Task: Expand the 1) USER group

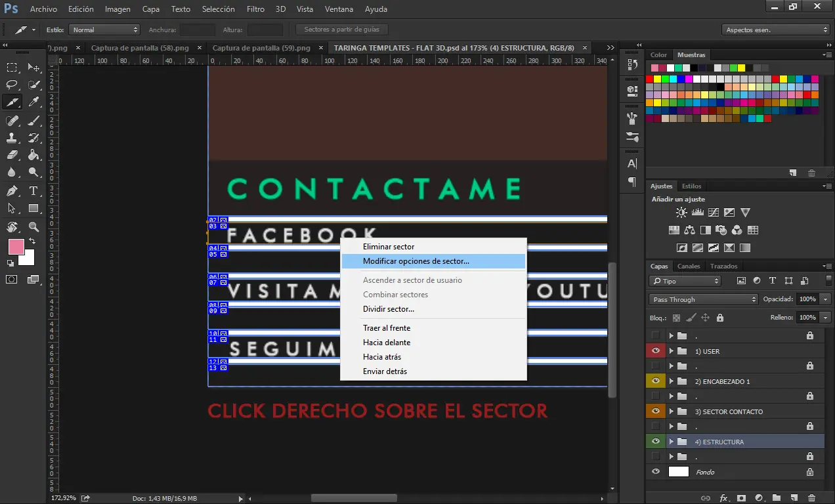Action: [x=671, y=351]
